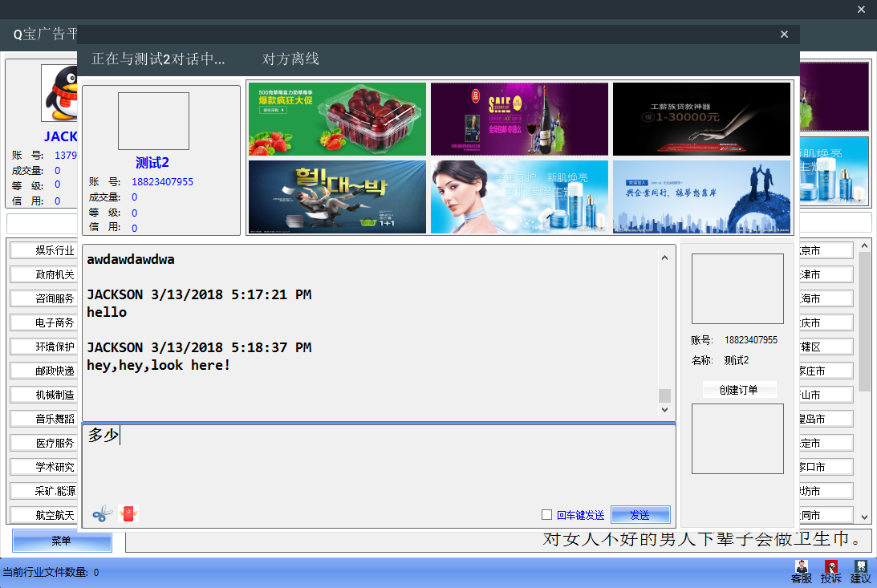
Task: Click the scissors screenshot icon
Action: pyautogui.click(x=102, y=514)
